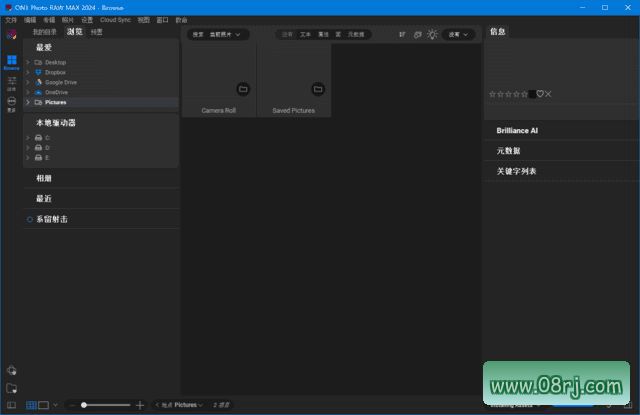Open the Camera Roll folder thumbnail
640x415 pixels.
[219, 80]
